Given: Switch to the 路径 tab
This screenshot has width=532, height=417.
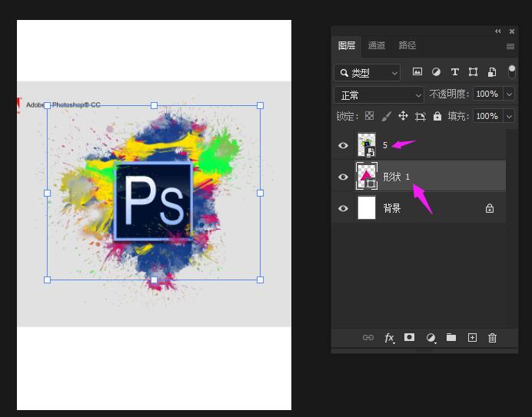Looking at the screenshot, I should click(x=407, y=45).
